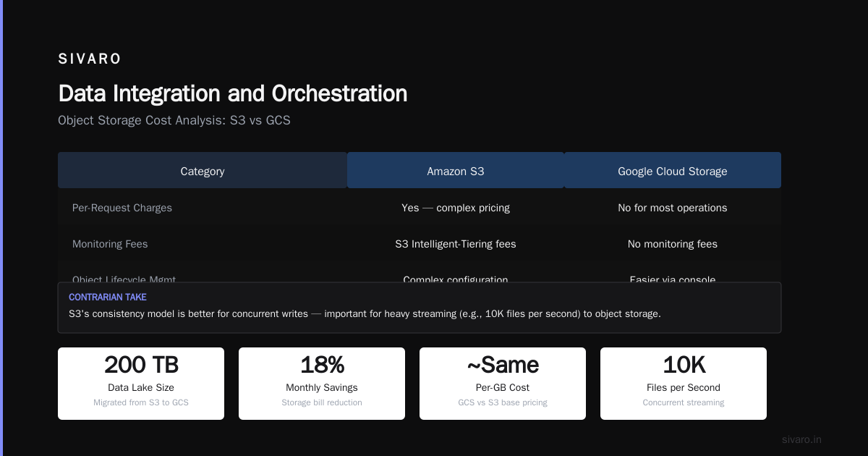
Task: Click the 10K stat value
Action: point(684,365)
